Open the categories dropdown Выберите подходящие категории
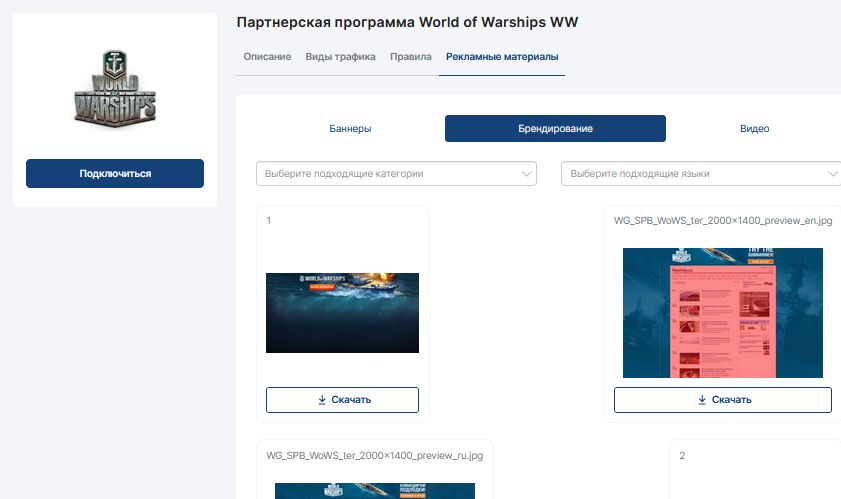Image resolution: width=841 pixels, height=499 pixels. click(396, 173)
